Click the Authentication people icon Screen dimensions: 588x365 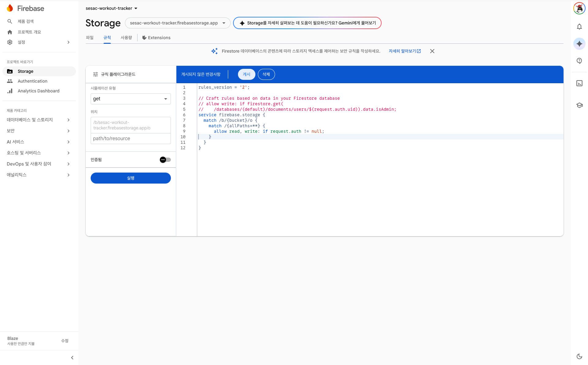10,81
